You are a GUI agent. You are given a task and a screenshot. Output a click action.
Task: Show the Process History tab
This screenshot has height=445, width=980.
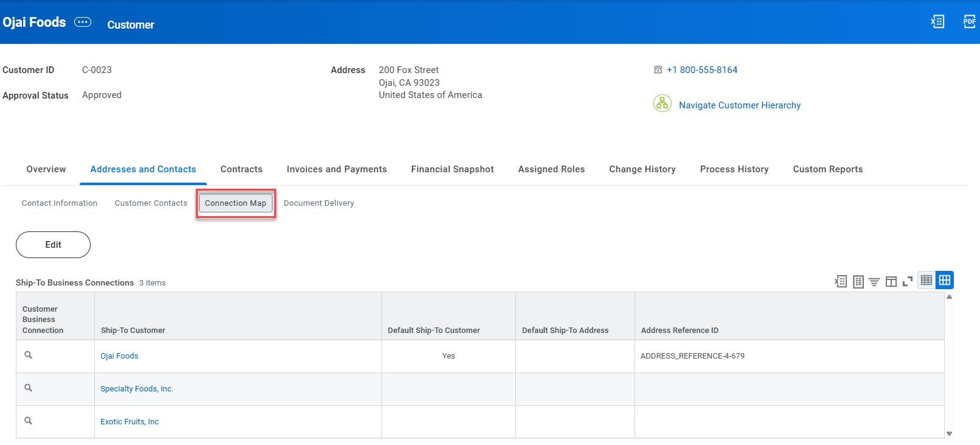(734, 169)
